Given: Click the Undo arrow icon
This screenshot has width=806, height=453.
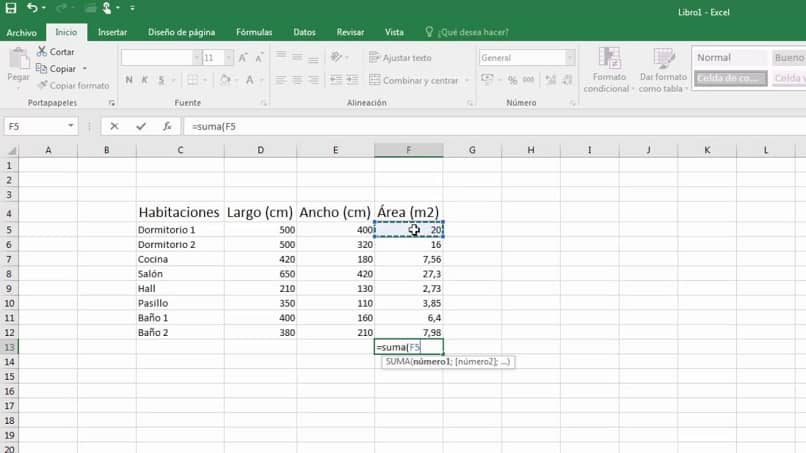Looking at the screenshot, I should (32, 8).
